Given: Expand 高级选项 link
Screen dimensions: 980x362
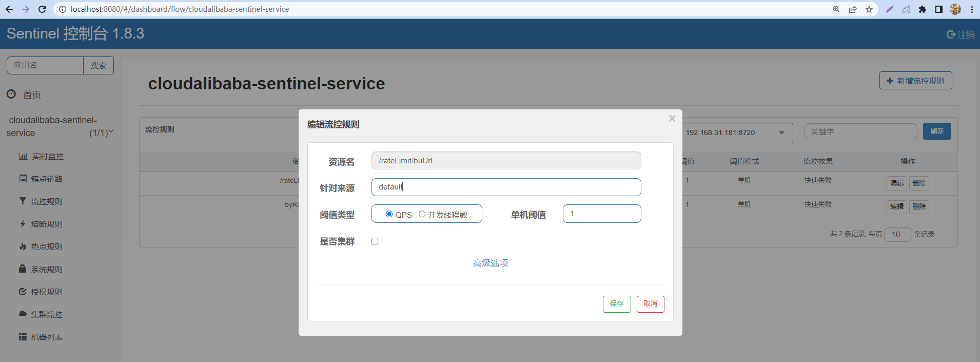Looking at the screenshot, I should click(491, 263).
